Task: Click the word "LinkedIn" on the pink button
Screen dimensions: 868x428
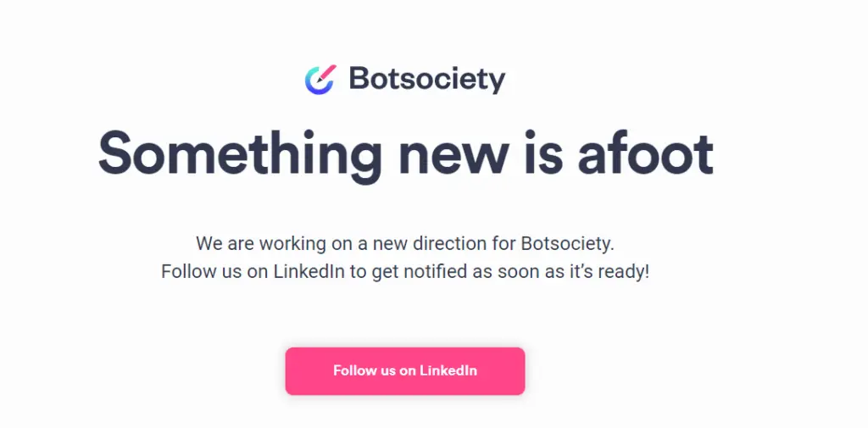Action: point(448,370)
